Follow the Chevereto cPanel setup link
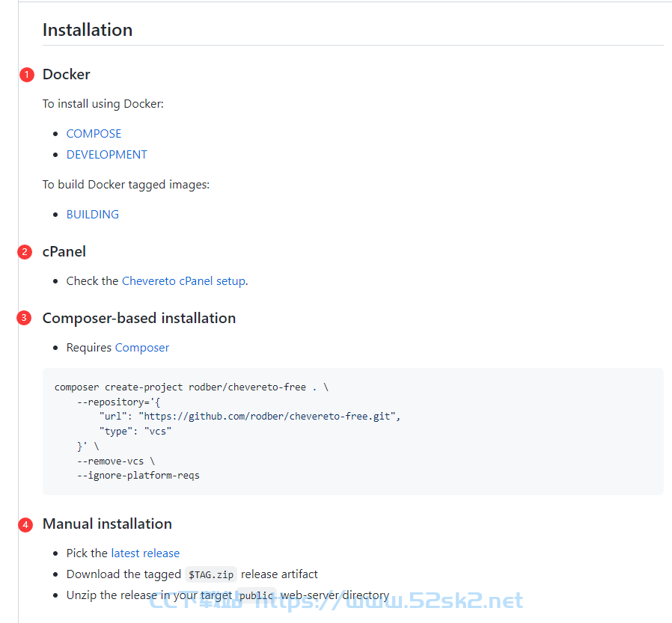Screen dimensions: 672x623 tap(184, 281)
